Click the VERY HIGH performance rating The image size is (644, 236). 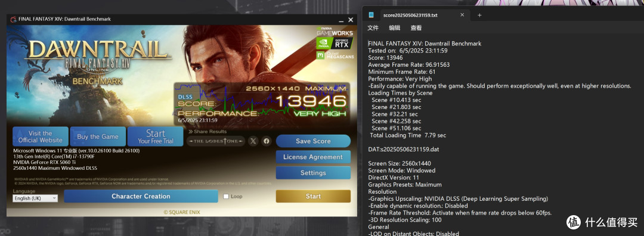[x=320, y=113]
